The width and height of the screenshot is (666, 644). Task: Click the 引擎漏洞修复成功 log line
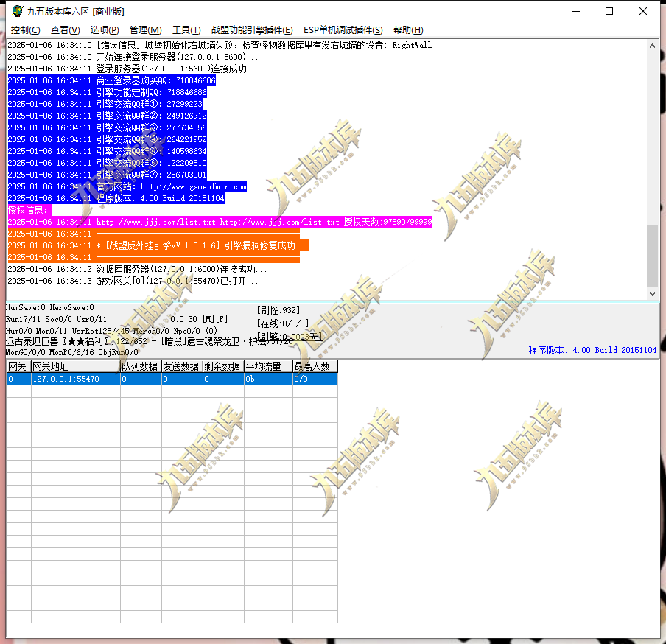click(158, 245)
